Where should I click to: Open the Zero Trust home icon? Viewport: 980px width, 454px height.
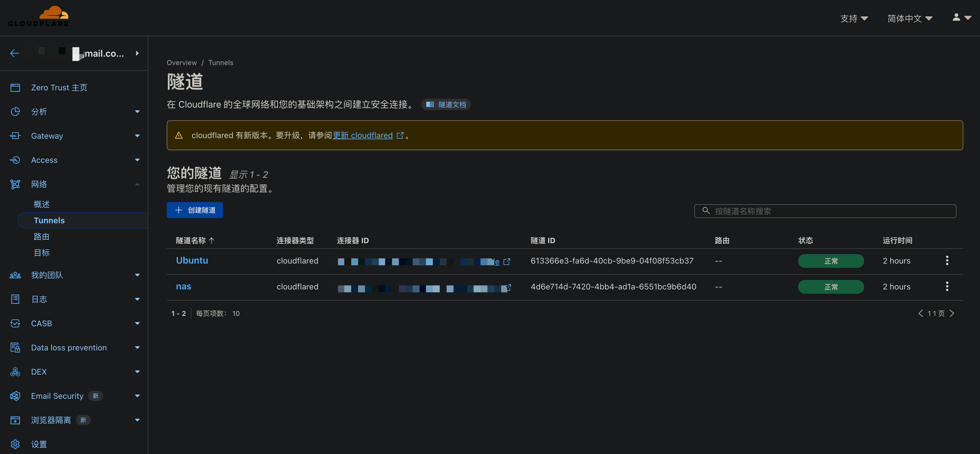[15, 87]
